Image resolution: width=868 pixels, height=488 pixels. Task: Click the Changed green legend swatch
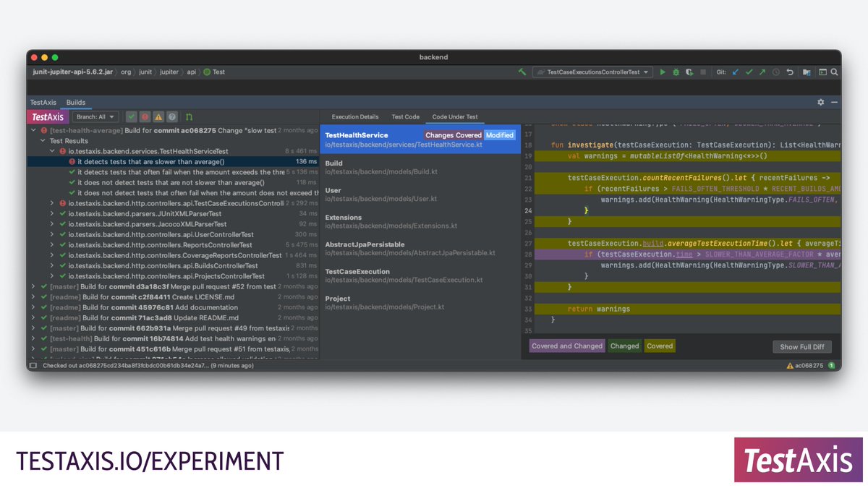[x=624, y=346]
